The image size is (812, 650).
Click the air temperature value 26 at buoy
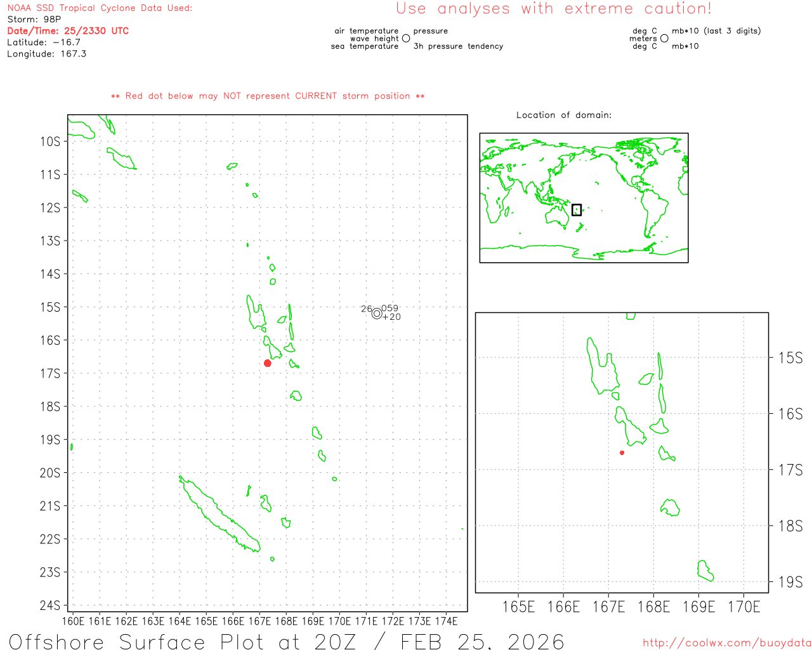(x=366, y=309)
